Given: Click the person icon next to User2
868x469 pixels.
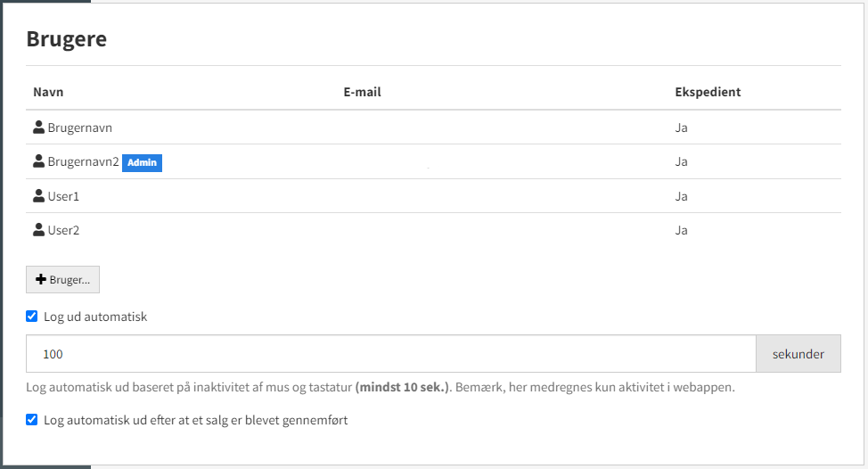Looking at the screenshot, I should (x=38, y=230).
